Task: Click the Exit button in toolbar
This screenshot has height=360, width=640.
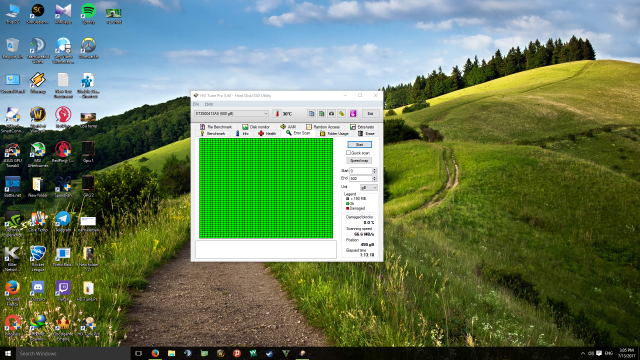Action: [x=370, y=113]
